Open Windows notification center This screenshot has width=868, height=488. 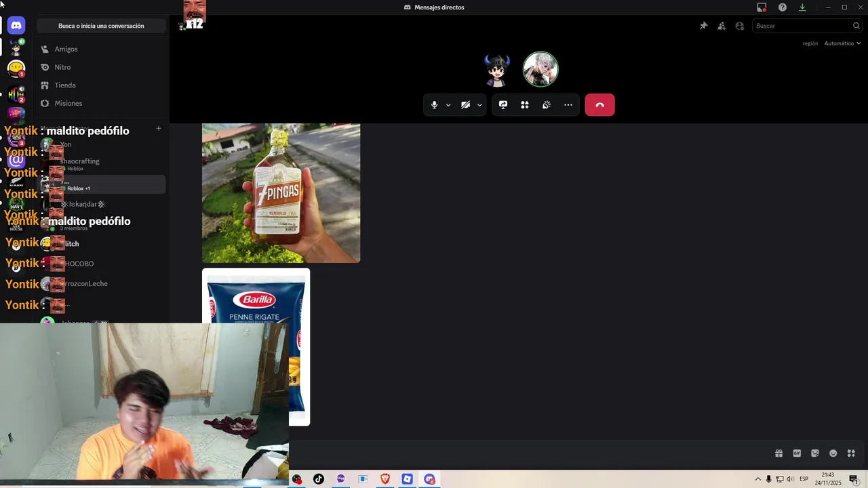[854, 479]
